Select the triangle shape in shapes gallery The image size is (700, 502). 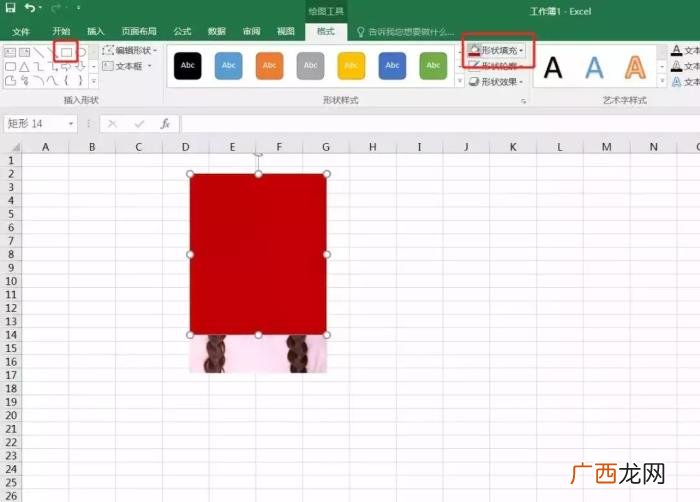[24, 67]
